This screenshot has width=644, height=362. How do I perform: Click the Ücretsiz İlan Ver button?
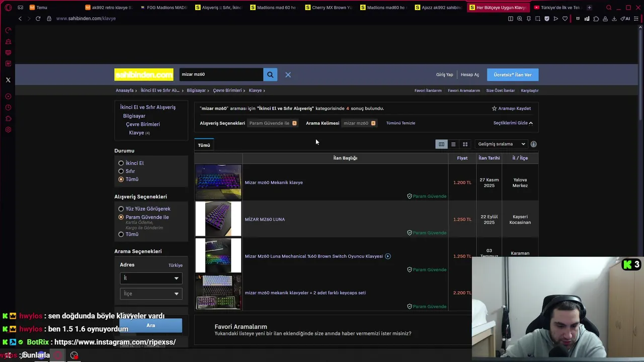tap(512, 75)
